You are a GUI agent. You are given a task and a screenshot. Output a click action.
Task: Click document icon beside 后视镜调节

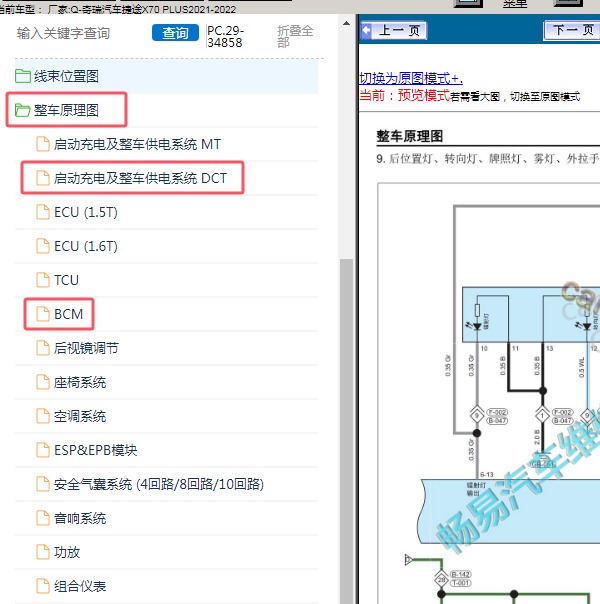[43, 348]
